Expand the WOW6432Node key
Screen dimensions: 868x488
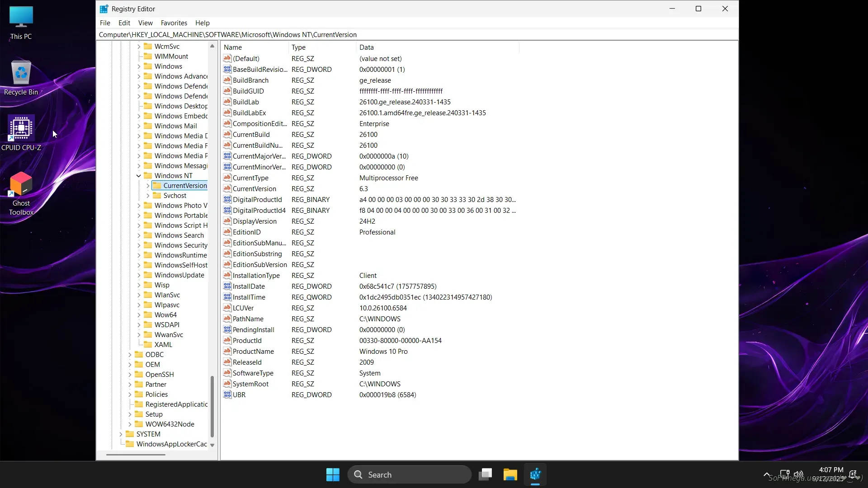[x=130, y=424]
